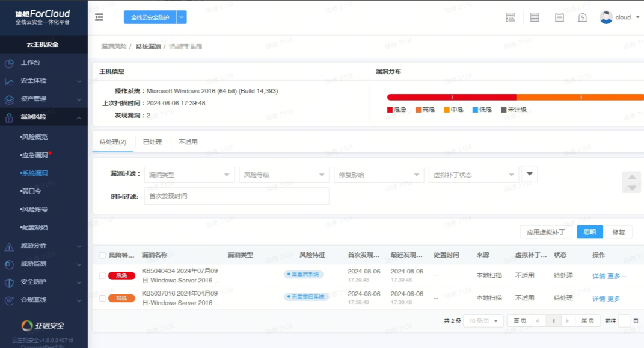644x348 pixels.
Task: Open the alert notification icon in header
Action: (583, 17)
